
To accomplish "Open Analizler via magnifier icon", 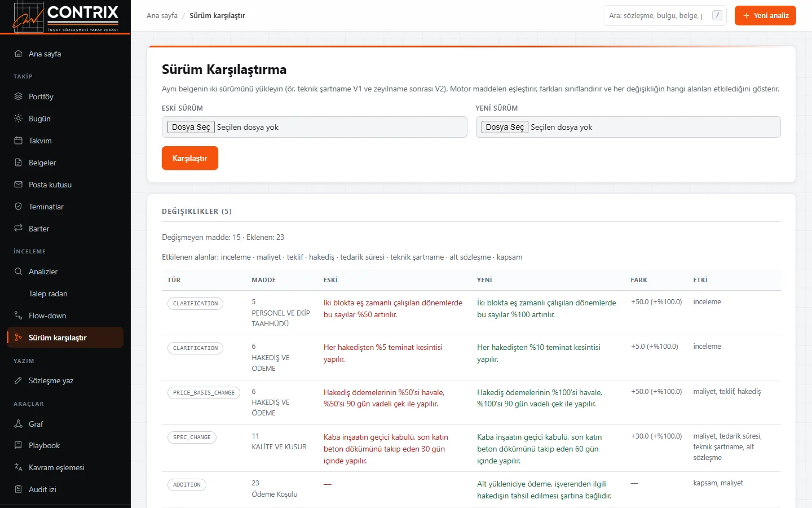I will [18, 271].
